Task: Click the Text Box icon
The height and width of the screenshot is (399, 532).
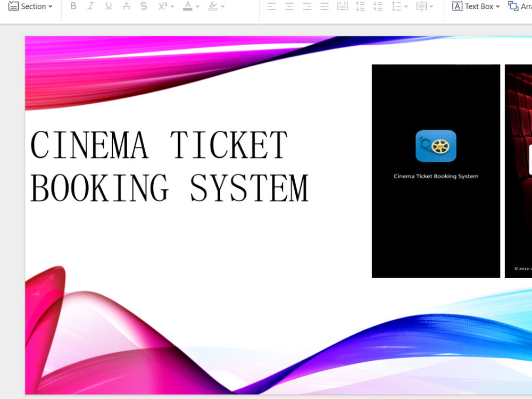Action: 457,6
